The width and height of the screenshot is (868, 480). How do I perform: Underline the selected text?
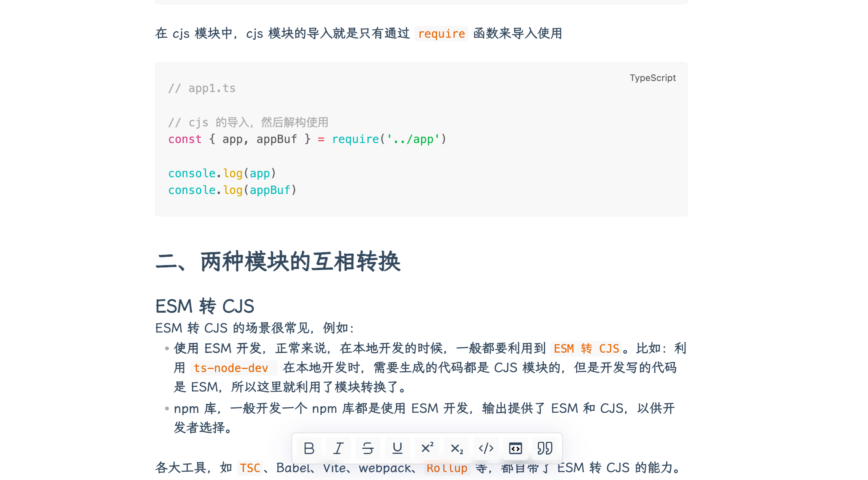click(397, 448)
